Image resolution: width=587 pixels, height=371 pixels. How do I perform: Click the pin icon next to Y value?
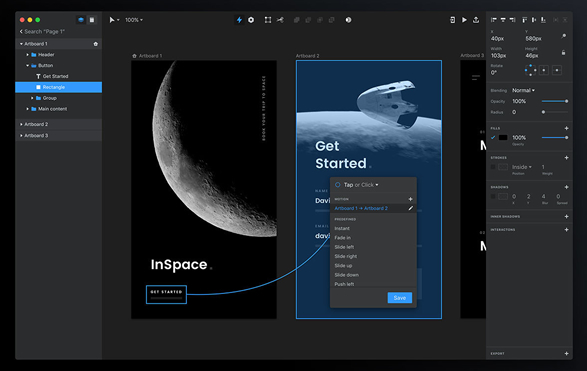click(563, 36)
